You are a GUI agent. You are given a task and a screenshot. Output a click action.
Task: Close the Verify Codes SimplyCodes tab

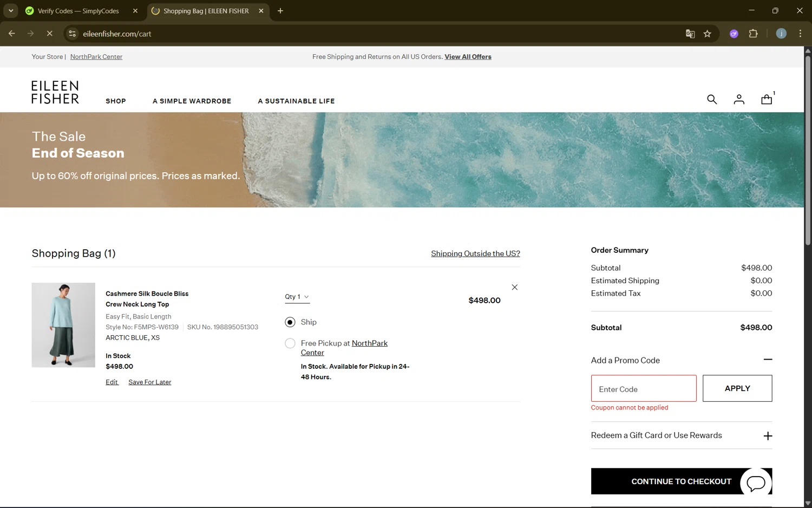[x=135, y=11]
